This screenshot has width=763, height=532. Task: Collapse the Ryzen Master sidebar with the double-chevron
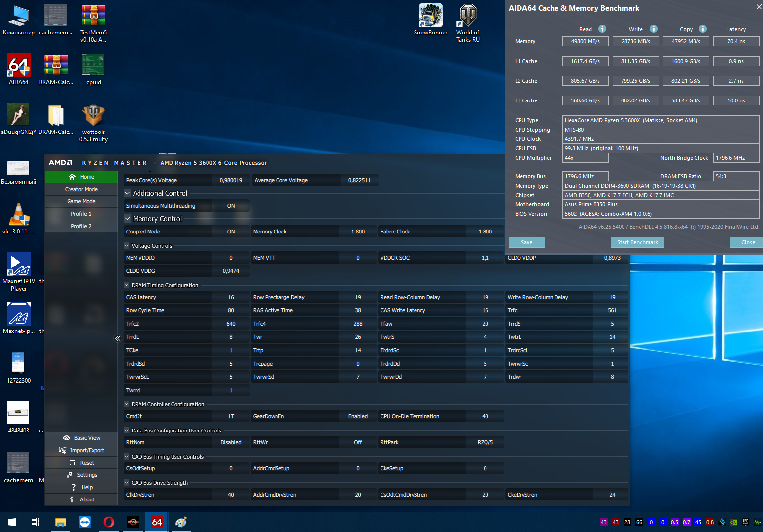coord(118,338)
